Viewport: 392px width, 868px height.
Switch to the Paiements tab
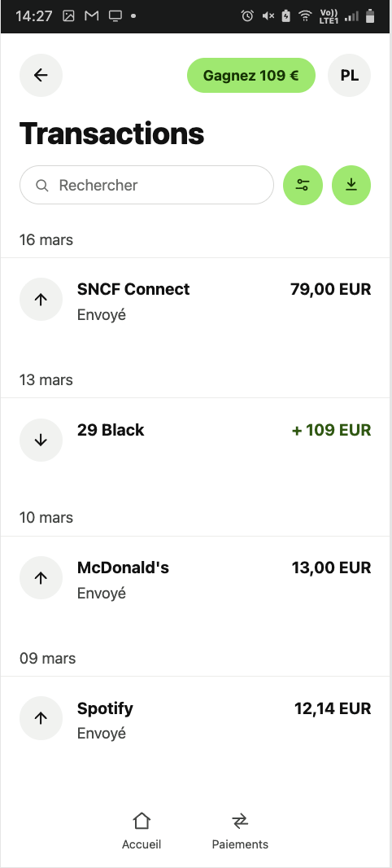tap(240, 831)
